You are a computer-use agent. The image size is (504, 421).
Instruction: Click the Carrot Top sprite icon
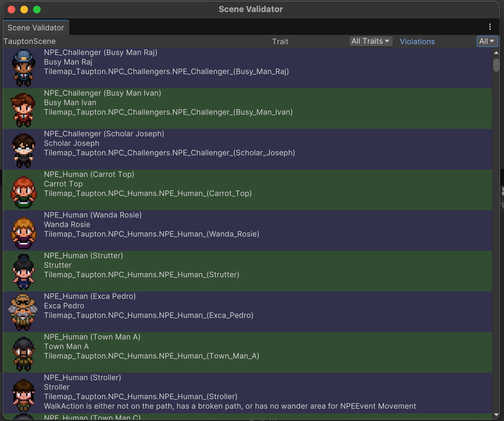[23, 191]
